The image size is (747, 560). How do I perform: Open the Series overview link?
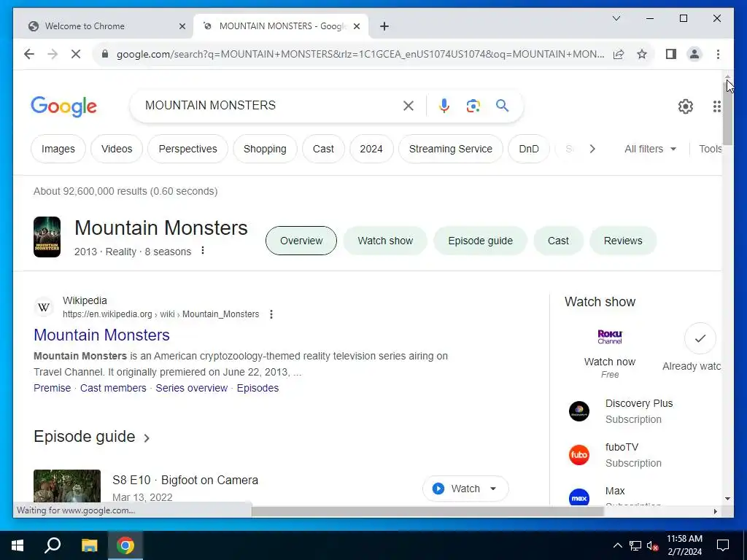click(192, 388)
